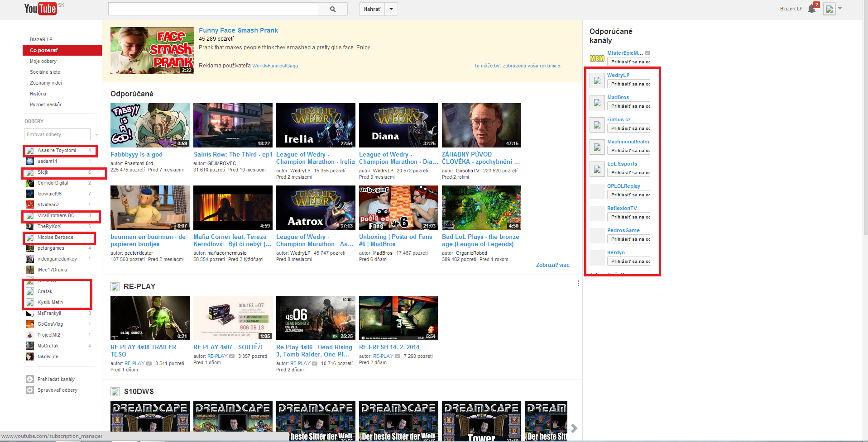Image resolution: width=868 pixels, height=442 pixels.
Task: Open RE-PLAY 4s08 TRAILER thumbnail
Action: tap(150, 318)
